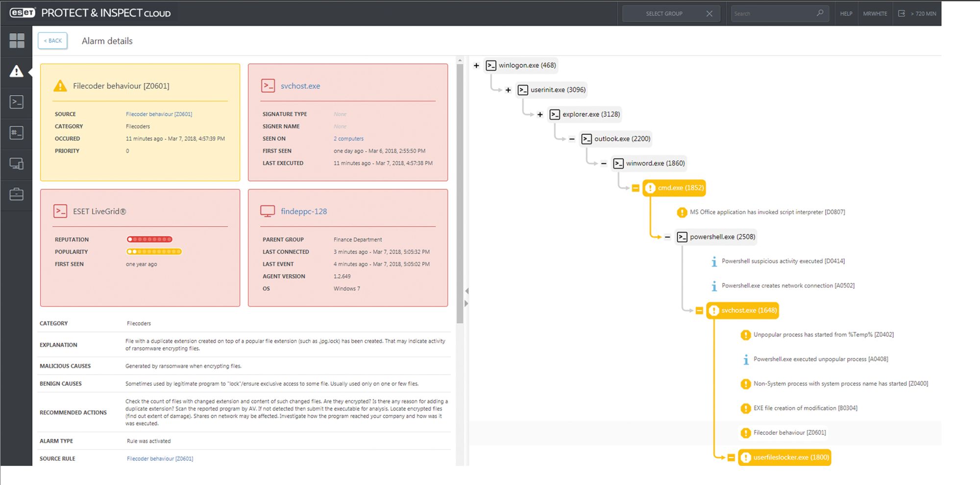Click the winword.exe process icon
This screenshot has width=980, height=485.
[618, 163]
